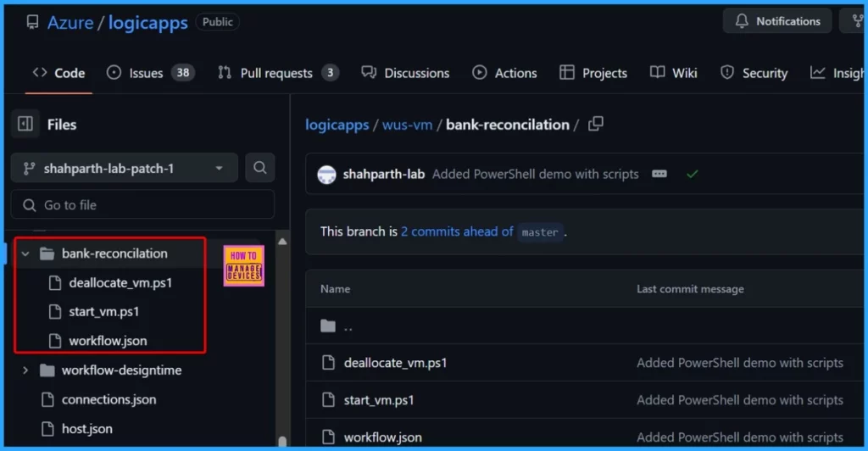Click the Last commit message column header
The image size is (868, 451).
(x=690, y=289)
